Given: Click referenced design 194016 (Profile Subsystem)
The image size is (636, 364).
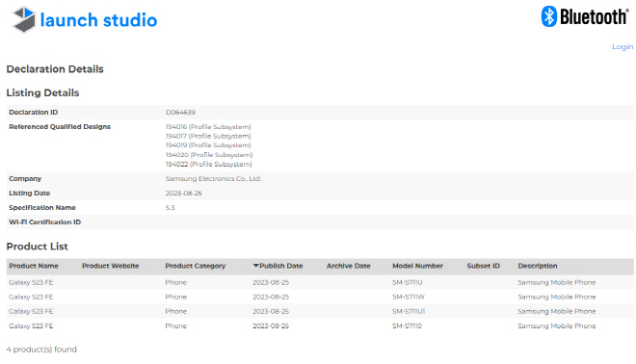Looking at the screenshot, I should [208, 127].
